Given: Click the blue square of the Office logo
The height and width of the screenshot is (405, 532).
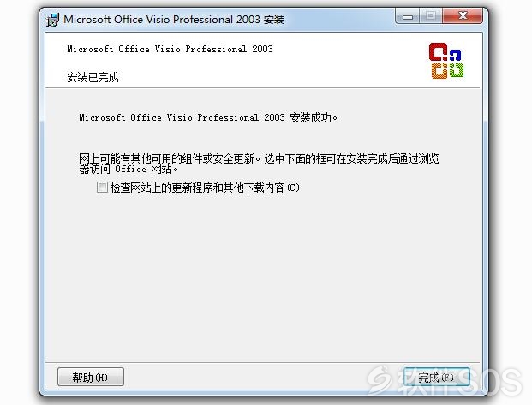Looking at the screenshot, I should pyautogui.click(x=455, y=55).
